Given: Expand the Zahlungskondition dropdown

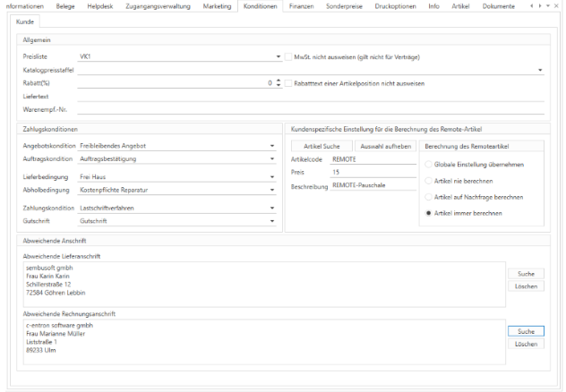Looking at the screenshot, I should coord(271,207).
